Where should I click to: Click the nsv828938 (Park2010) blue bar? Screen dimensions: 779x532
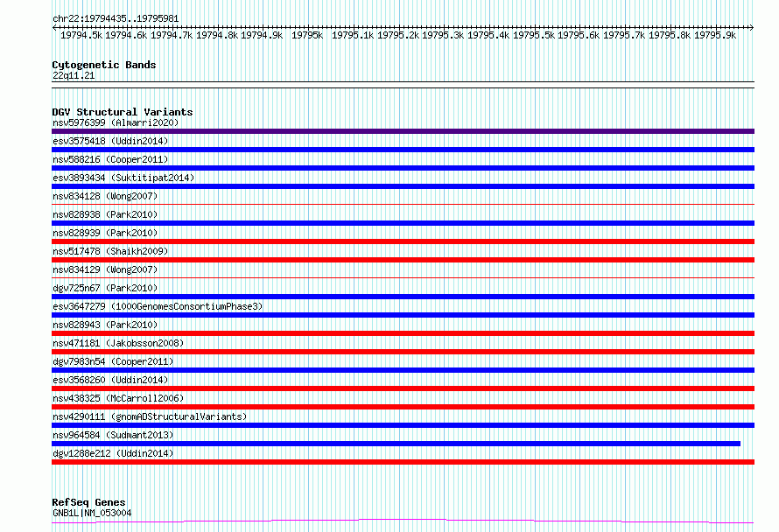click(403, 223)
